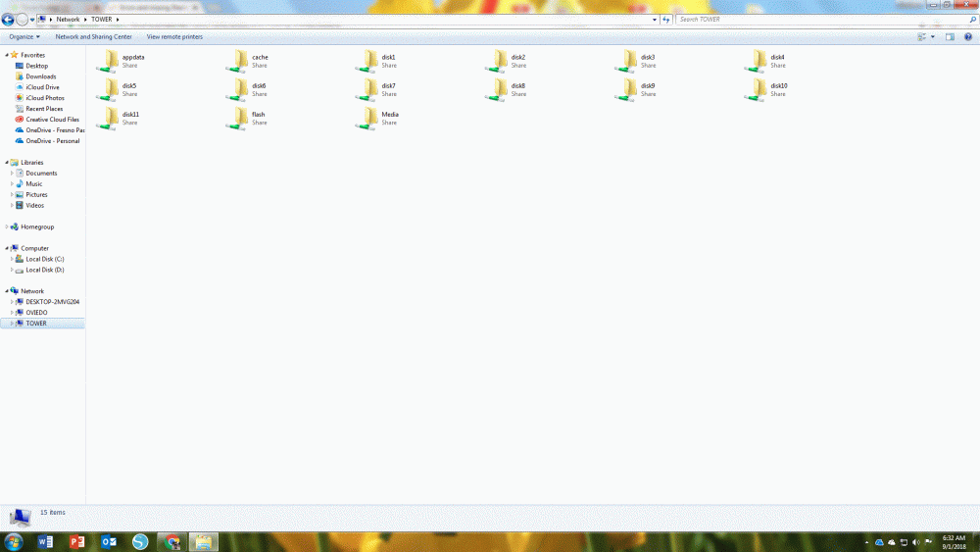Select the disk1 share folder
This screenshot has height=552, width=980.
(x=376, y=61)
